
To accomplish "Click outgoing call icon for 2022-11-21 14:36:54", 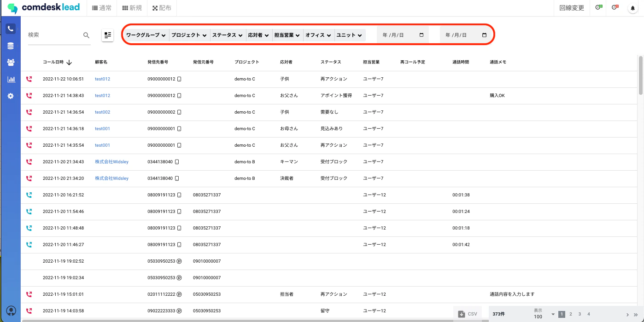I will (x=29, y=112).
